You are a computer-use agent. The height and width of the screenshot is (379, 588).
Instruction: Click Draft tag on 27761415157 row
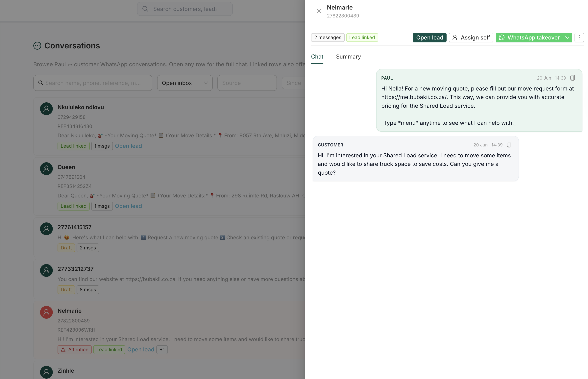pos(66,248)
